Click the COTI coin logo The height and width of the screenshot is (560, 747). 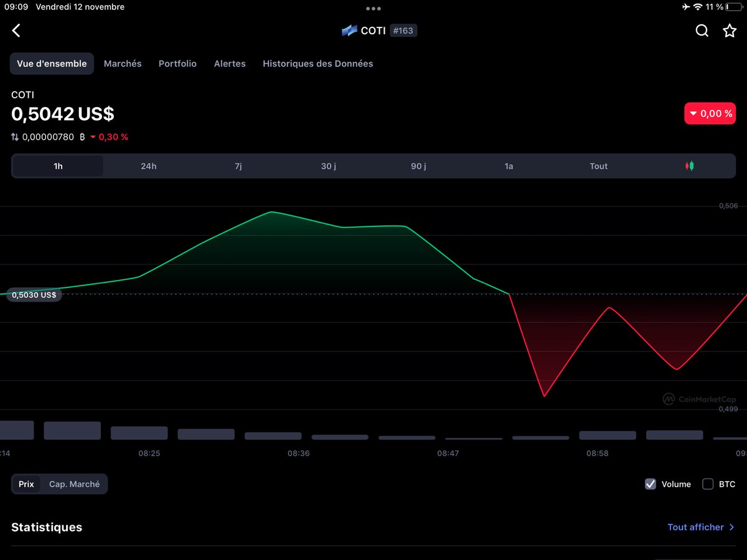[x=349, y=30]
